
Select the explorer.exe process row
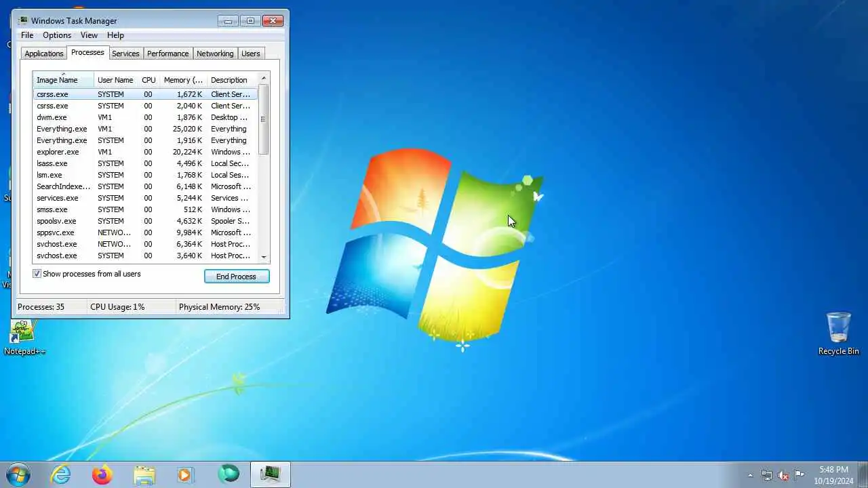coord(145,152)
